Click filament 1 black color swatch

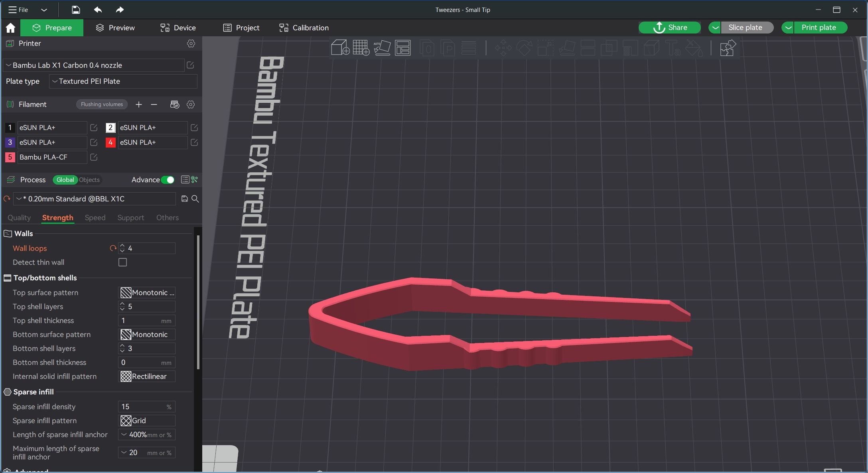10,128
